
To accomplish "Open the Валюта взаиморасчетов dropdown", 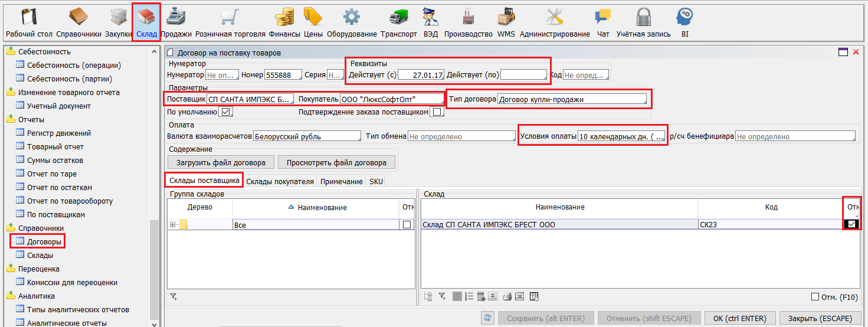I will click(x=306, y=136).
